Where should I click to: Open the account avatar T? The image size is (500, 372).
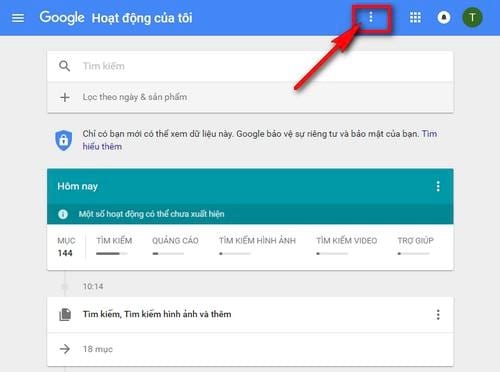pos(472,17)
